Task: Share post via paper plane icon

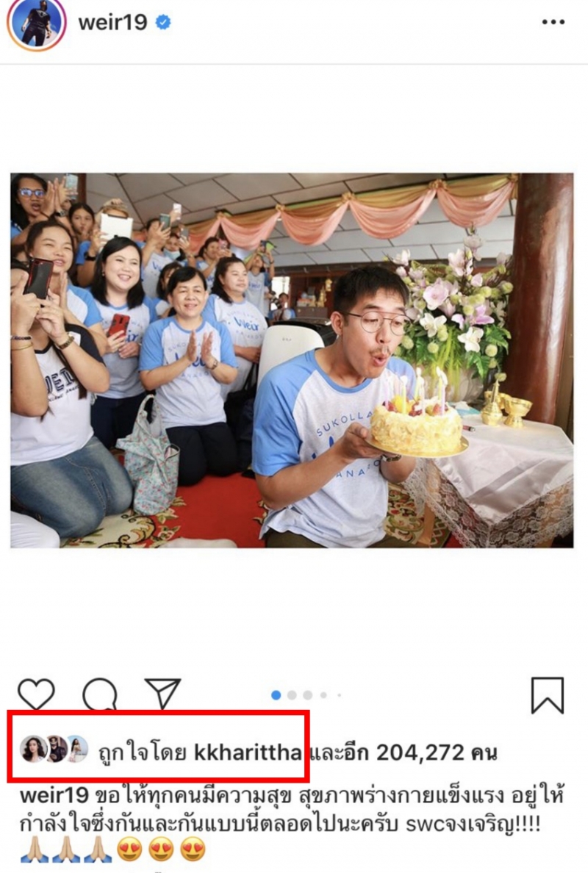Action: pyautogui.click(x=162, y=694)
